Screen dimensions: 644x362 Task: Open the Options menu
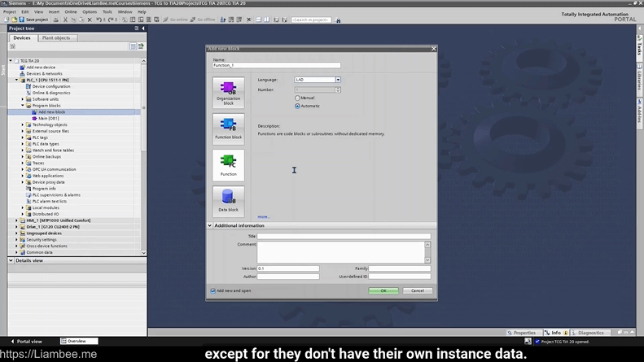coord(90,12)
